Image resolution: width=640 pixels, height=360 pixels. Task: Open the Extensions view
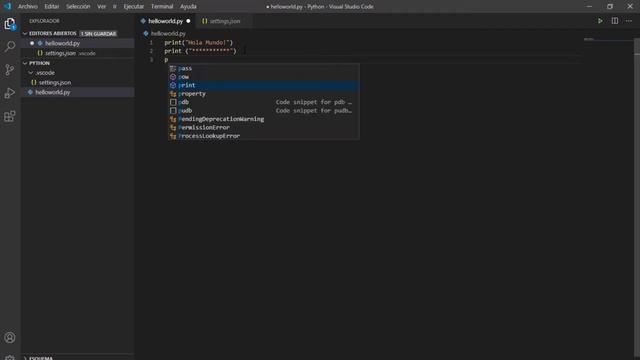[x=10, y=116]
